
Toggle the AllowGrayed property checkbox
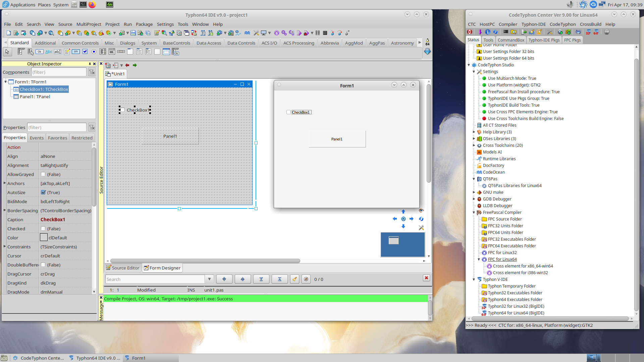click(43, 174)
